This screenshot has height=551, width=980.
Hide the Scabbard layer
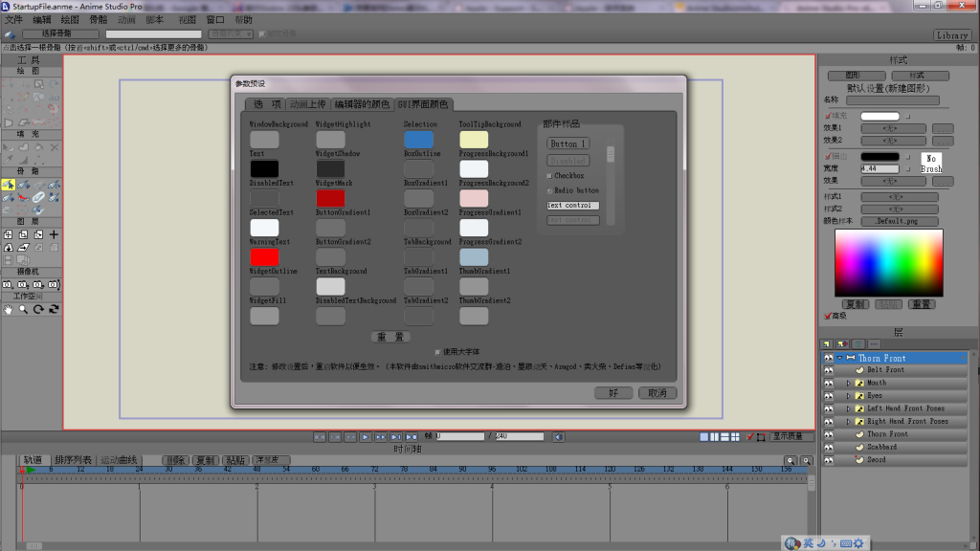[x=829, y=448]
